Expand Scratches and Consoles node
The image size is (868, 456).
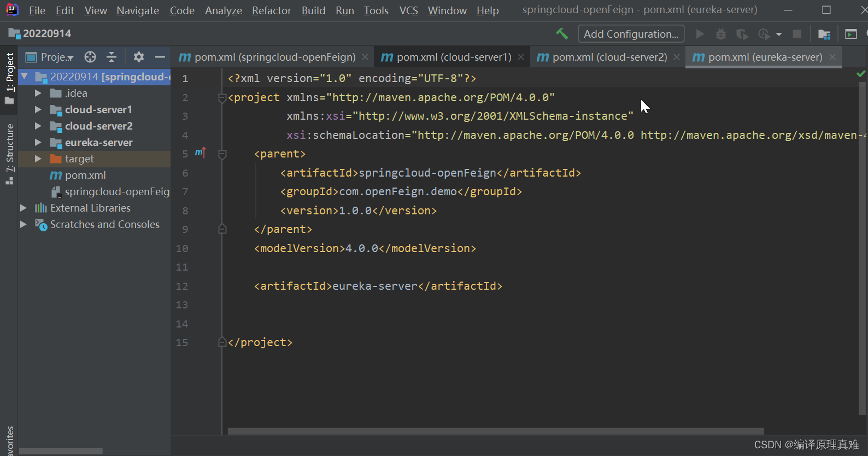click(24, 225)
